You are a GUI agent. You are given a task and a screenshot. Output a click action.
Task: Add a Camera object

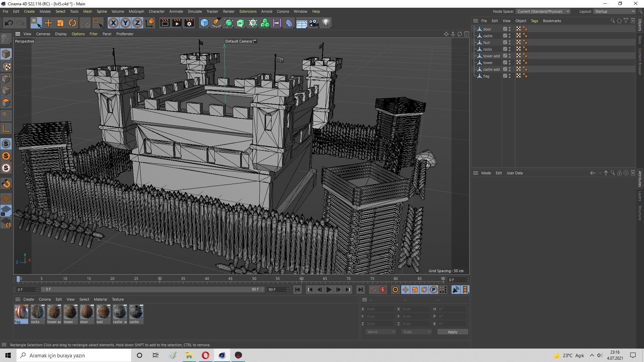[x=314, y=23]
